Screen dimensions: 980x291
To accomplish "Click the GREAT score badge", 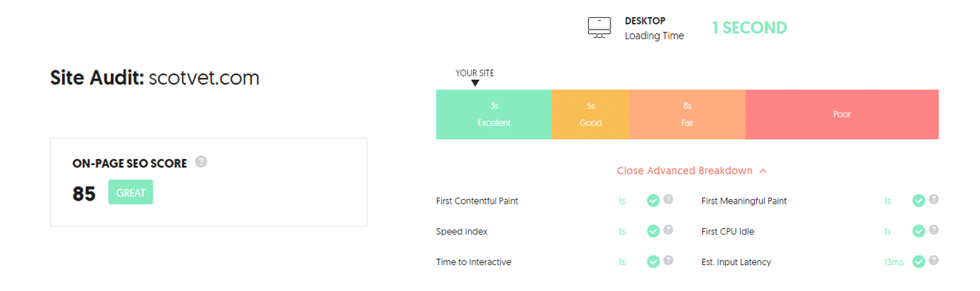I will tap(130, 193).
